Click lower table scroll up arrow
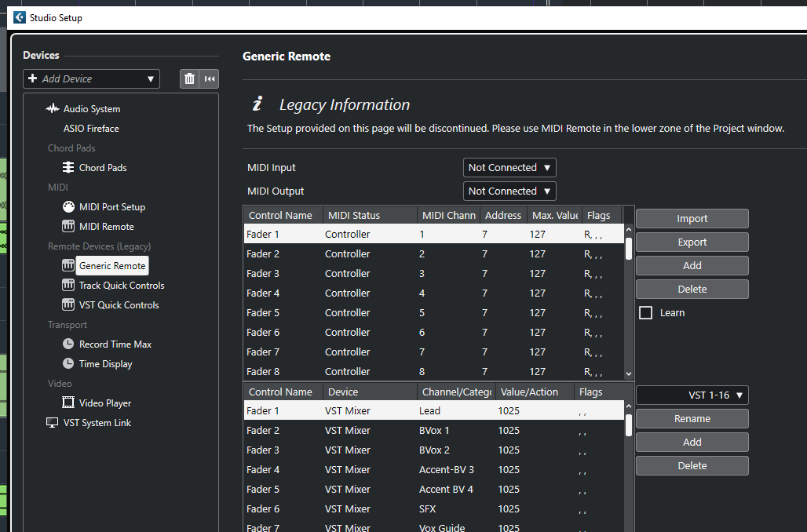The image size is (807, 532). tap(629, 406)
